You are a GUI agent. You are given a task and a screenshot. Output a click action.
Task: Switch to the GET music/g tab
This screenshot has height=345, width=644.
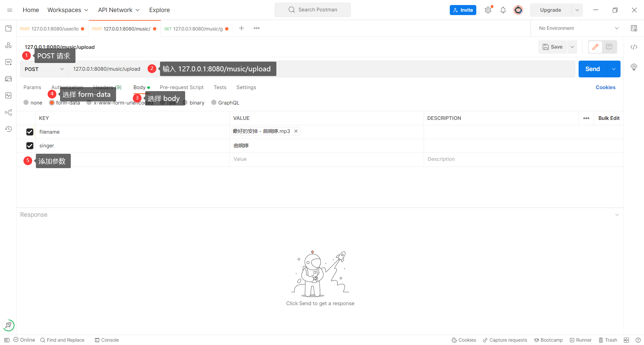[197, 28]
